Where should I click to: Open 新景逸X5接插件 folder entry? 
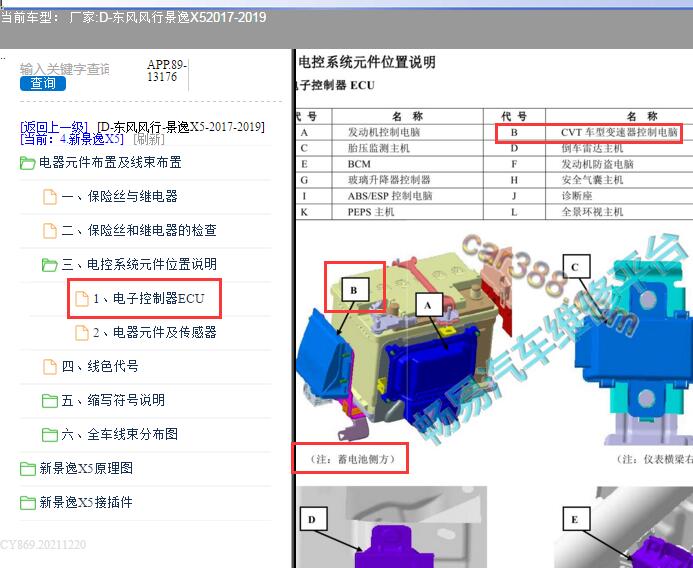[86, 502]
